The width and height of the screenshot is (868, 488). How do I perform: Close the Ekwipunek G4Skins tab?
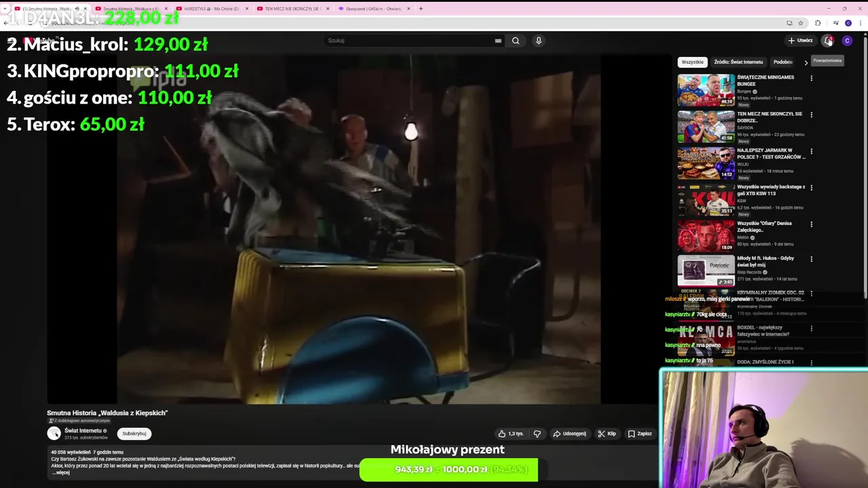pyautogui.click(x=409, y=9)
